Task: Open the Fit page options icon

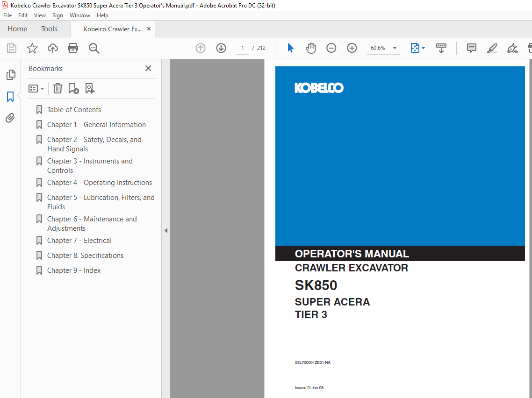Action: (415, 48)
